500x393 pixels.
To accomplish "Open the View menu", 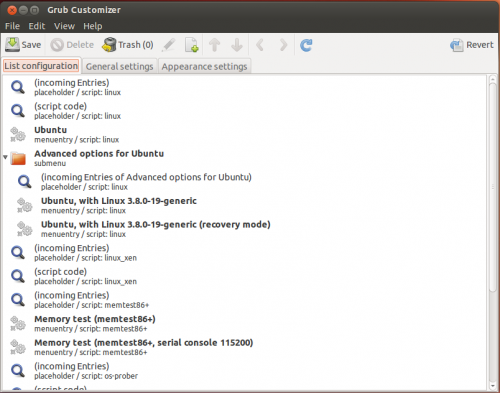I will click(64, 26).
